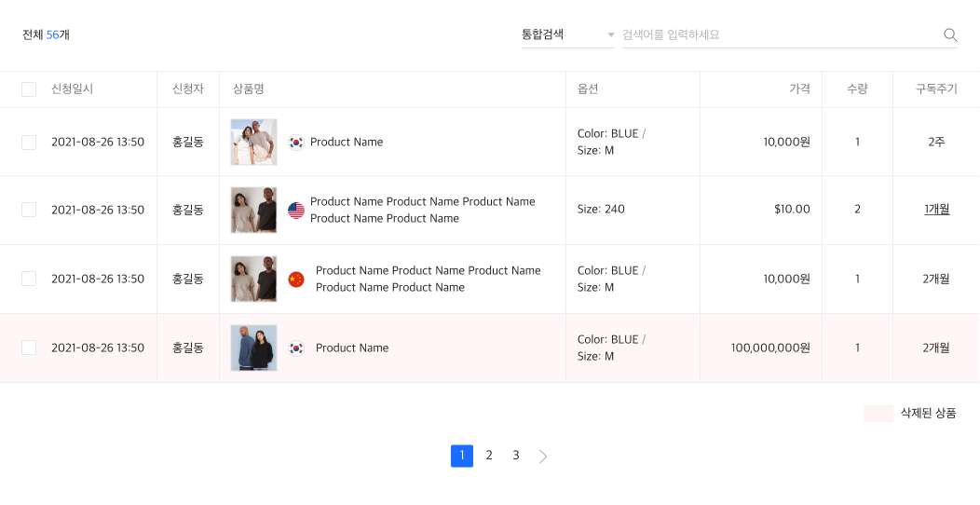This screenshot has height=505, width=980.
Task: Tick the deleted product row checkbox
Action: pyautogui.click(x=29, y=348)
